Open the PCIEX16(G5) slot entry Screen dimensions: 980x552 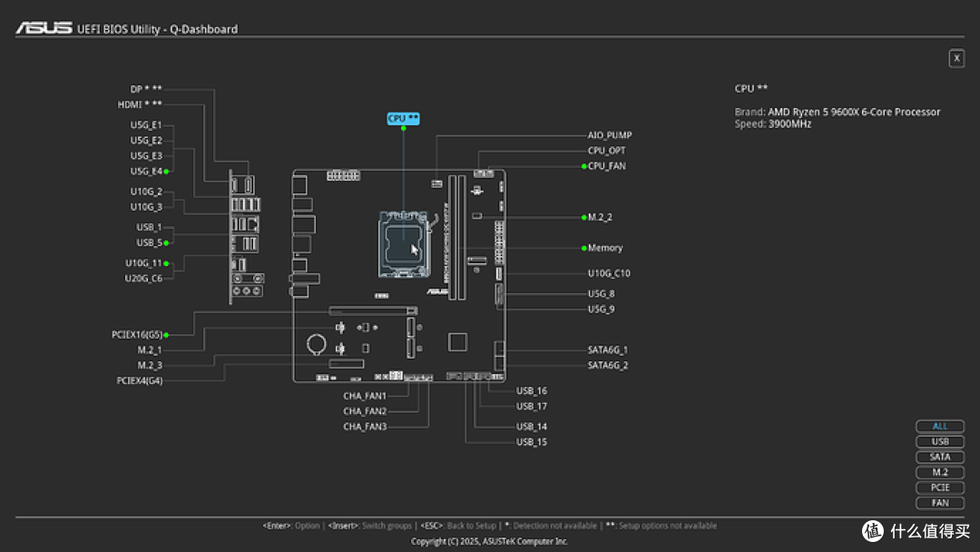pos(137,334)
